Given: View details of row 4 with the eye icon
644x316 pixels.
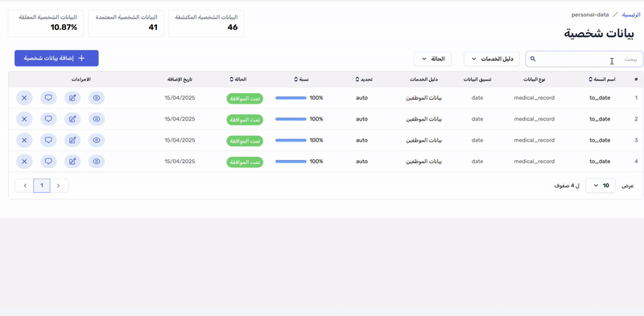Looking at the screenshot, I should [97, 162].
